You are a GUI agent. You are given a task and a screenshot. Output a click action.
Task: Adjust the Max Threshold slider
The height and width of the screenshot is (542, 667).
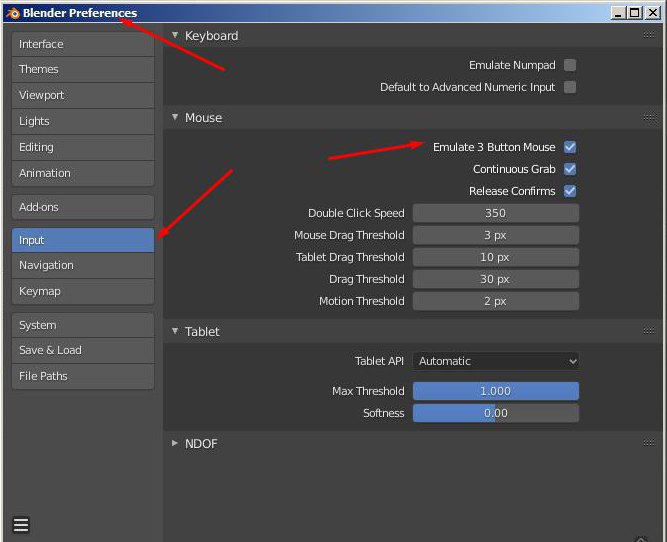click(x=496, y=391)
